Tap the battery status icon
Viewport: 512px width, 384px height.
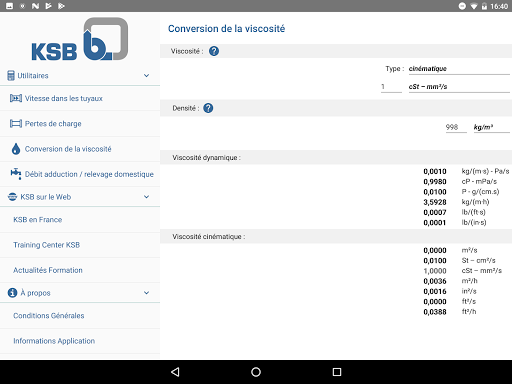coord(484,6)
